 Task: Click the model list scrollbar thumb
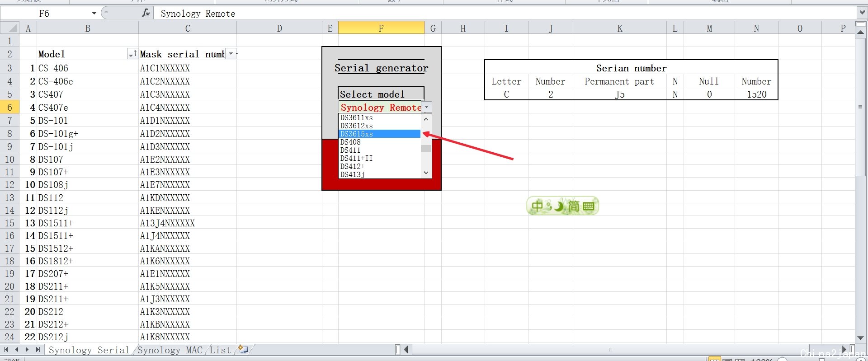tap(426, 148)
